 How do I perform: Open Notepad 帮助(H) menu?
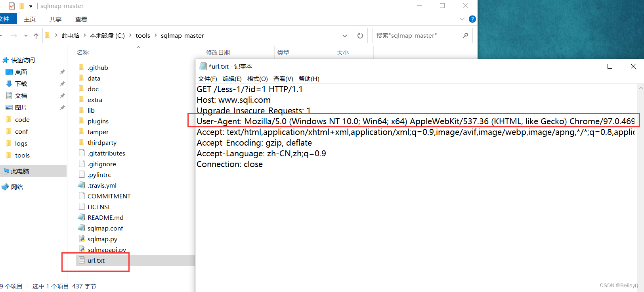click(309, 79)
